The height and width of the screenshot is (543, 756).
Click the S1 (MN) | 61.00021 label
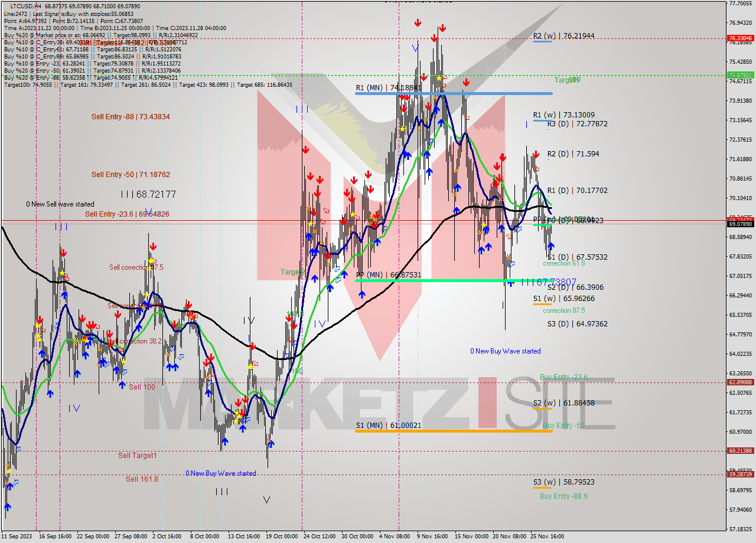coord(389,426)
